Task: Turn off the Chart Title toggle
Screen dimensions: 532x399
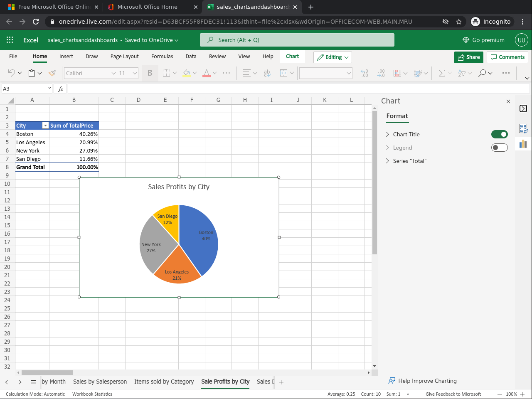Action: pyautogui.click(x=499, y=134)
